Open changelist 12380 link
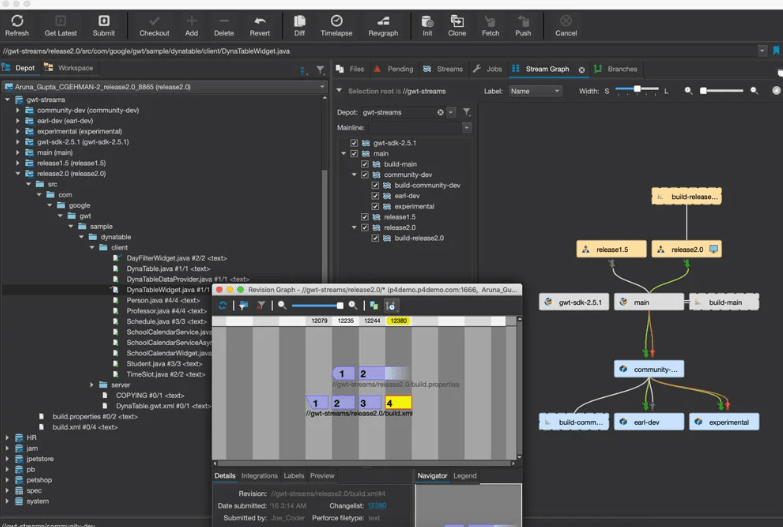 click(375, 505)
